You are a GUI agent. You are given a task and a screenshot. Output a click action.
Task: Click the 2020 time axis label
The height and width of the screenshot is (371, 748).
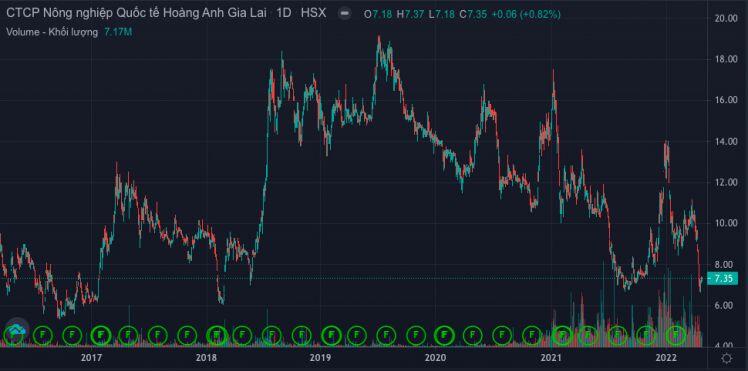point(435,357)
